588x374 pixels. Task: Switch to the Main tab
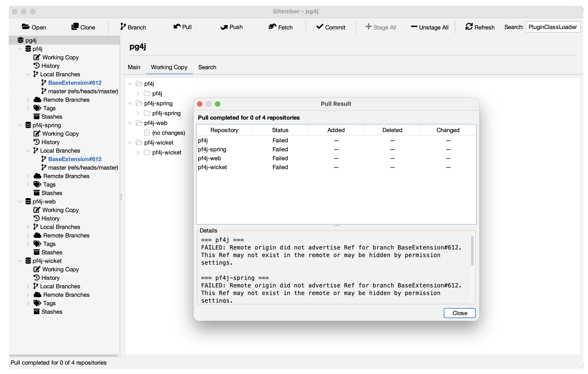tap(134, 67)
